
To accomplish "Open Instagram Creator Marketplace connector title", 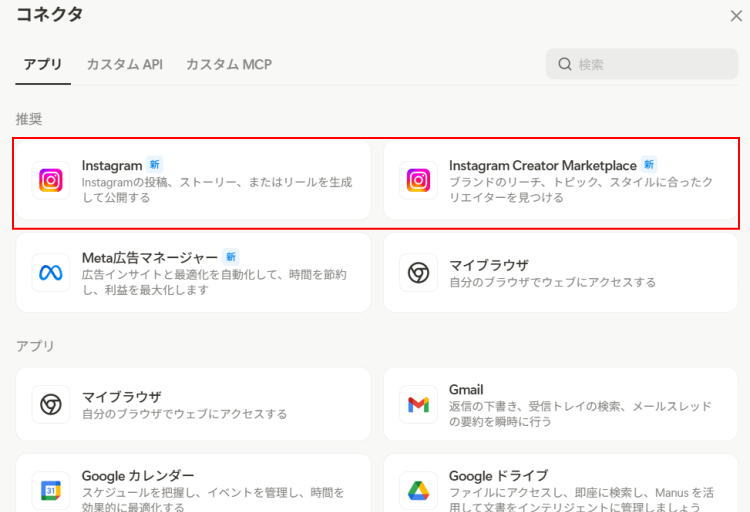I will (x=542, y=166).
